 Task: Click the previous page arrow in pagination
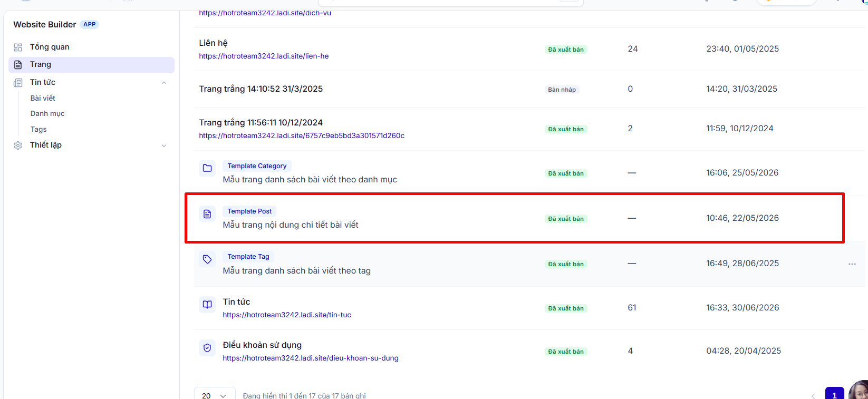(813, 395)
